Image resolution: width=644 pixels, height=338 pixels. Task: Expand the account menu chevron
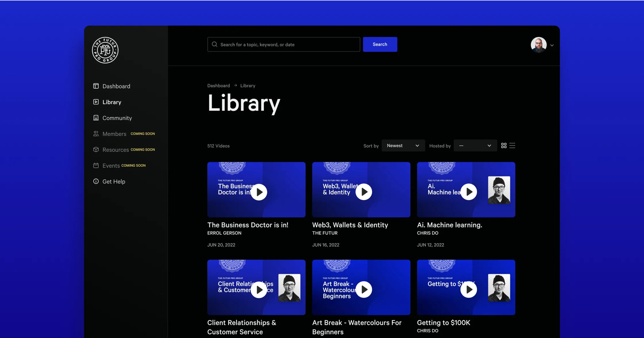[x=552, y=45]
